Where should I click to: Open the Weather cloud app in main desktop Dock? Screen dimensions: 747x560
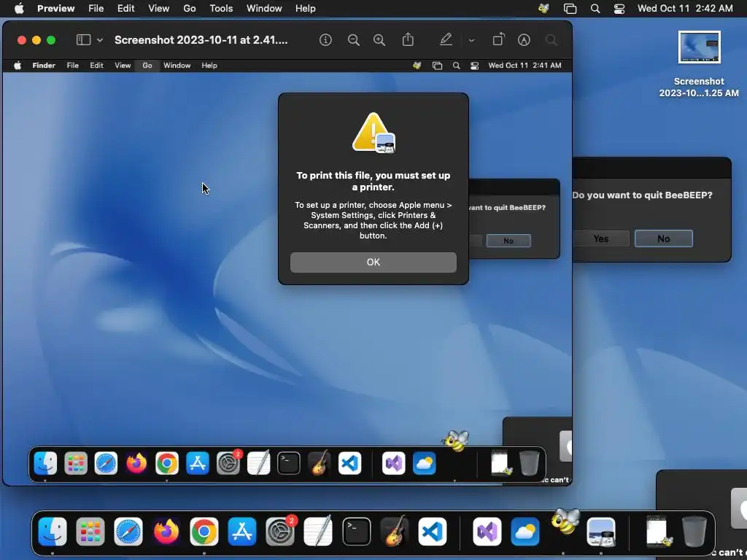525,532
